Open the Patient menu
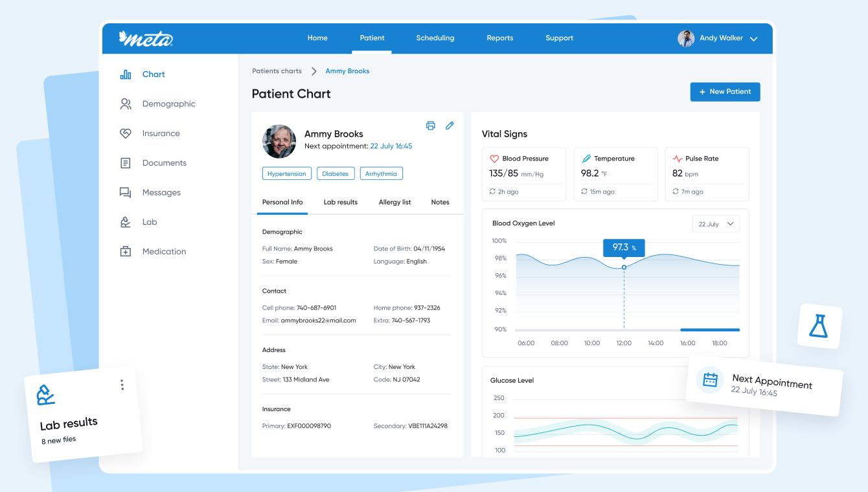868x492 pixels. coord(372,38)
